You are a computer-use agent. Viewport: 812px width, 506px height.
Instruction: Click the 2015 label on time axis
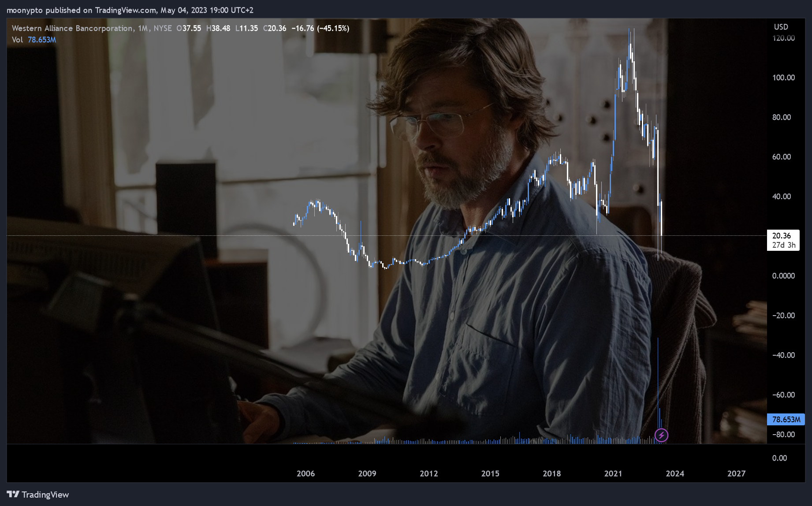(x=490, y=473)
